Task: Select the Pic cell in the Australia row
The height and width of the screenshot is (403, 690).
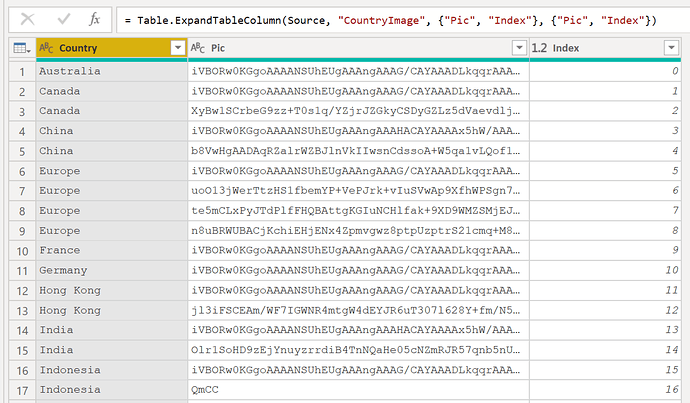Action: tap(358, 71)
